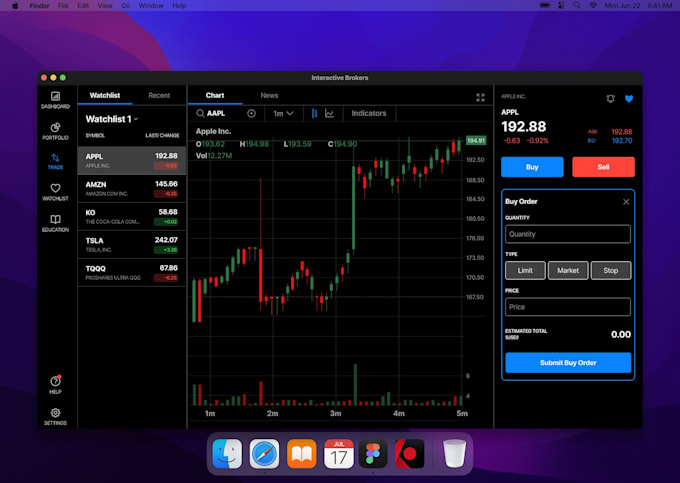680x483 pixels.
Task: Select APPL row in watchlist
Action: [132, 160]
